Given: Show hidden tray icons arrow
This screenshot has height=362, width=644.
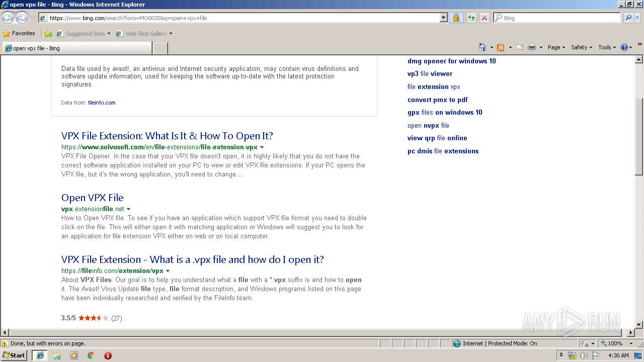Looking at the screenshot, I should [561, 355].
